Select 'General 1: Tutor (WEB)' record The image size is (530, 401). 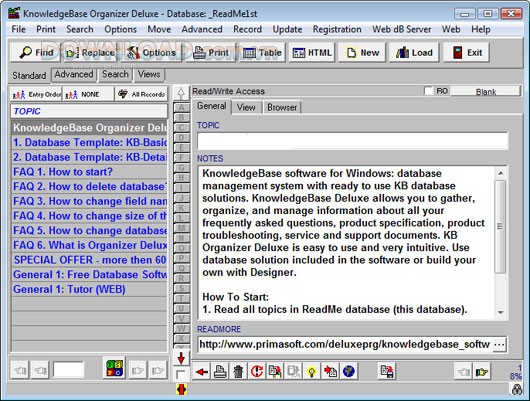click(x=89, y=289)
